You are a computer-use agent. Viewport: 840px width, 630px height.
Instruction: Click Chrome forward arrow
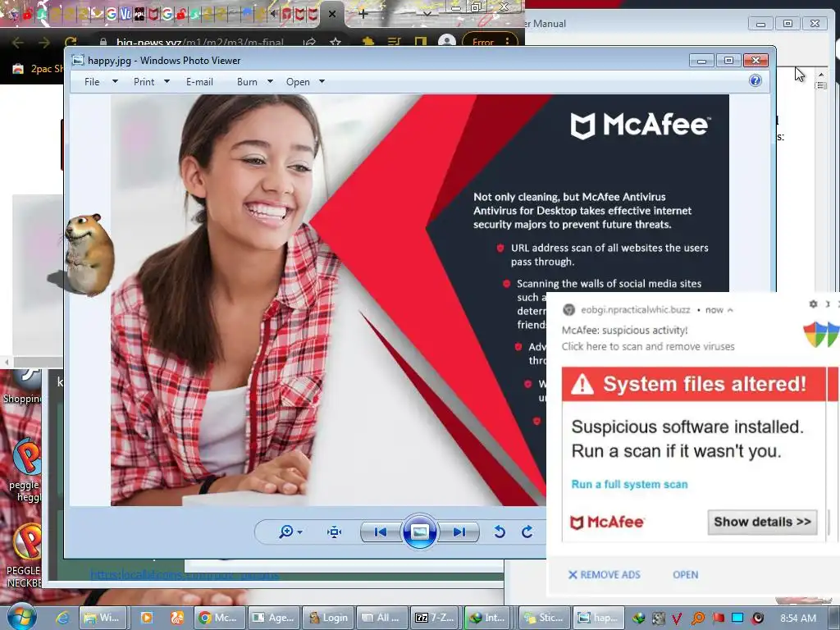coord(44,43)
